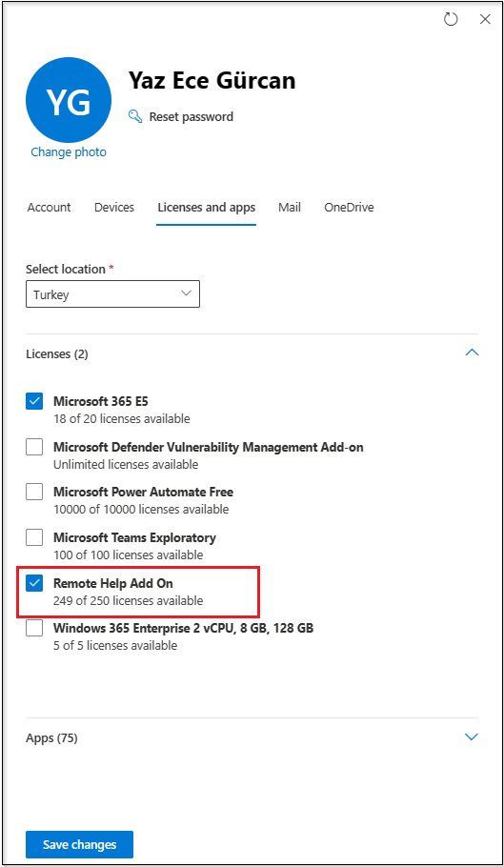Viewport: 504px width, 867px height.
Task: Tick the Microsoft Teams Exploratory checkbox
Action: pos(34,537)
